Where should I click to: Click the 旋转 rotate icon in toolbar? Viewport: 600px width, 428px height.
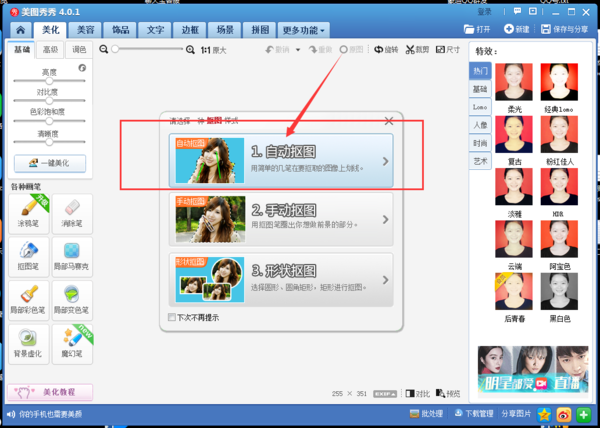[x=378, y=50]
